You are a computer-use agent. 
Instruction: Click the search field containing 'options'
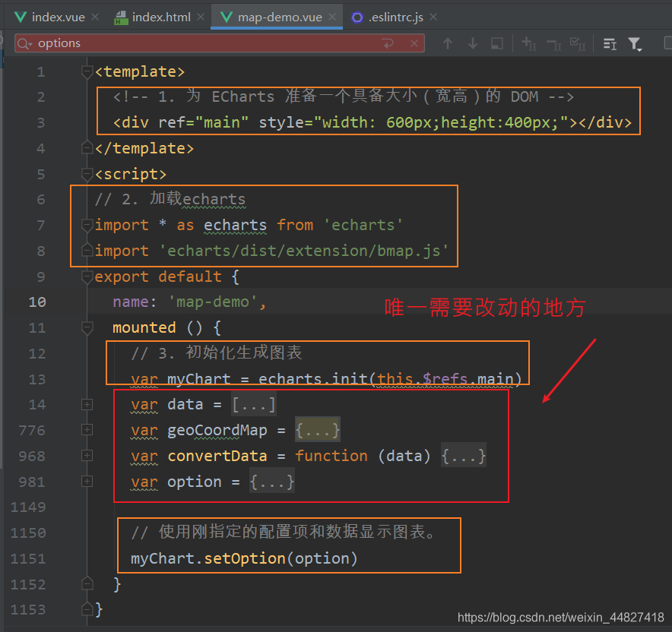(x=219, y=43)
